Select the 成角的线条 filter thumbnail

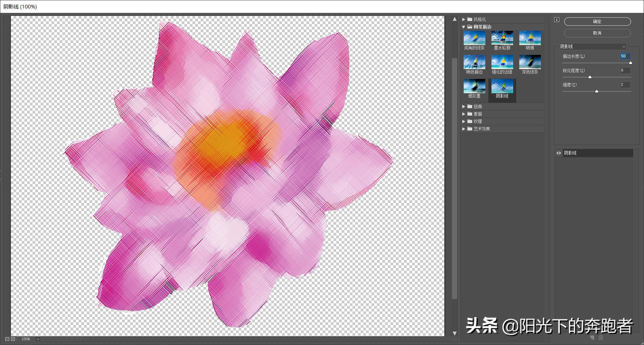474,37
